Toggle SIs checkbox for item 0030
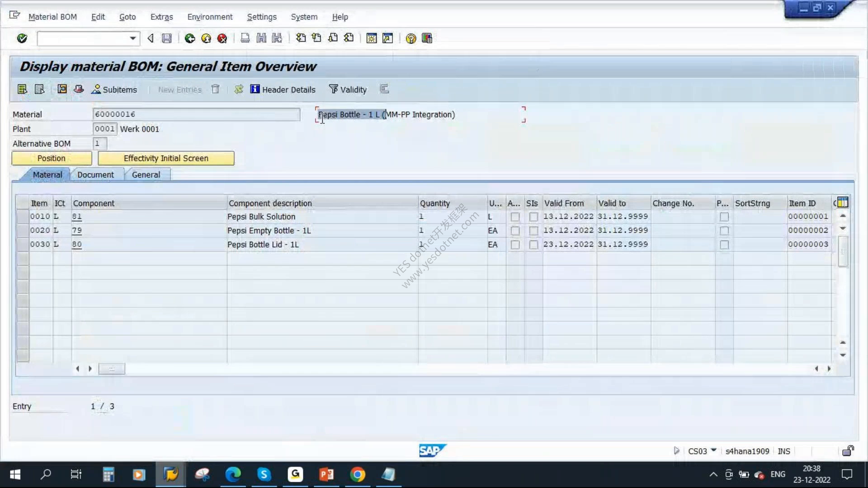Screen dimensions: 868x488 [533, 245]
